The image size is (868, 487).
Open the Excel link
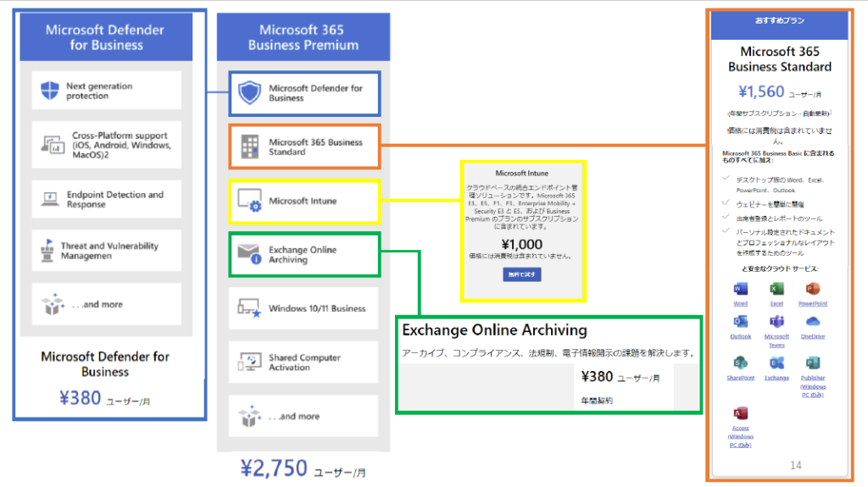(x=776, y=304)
